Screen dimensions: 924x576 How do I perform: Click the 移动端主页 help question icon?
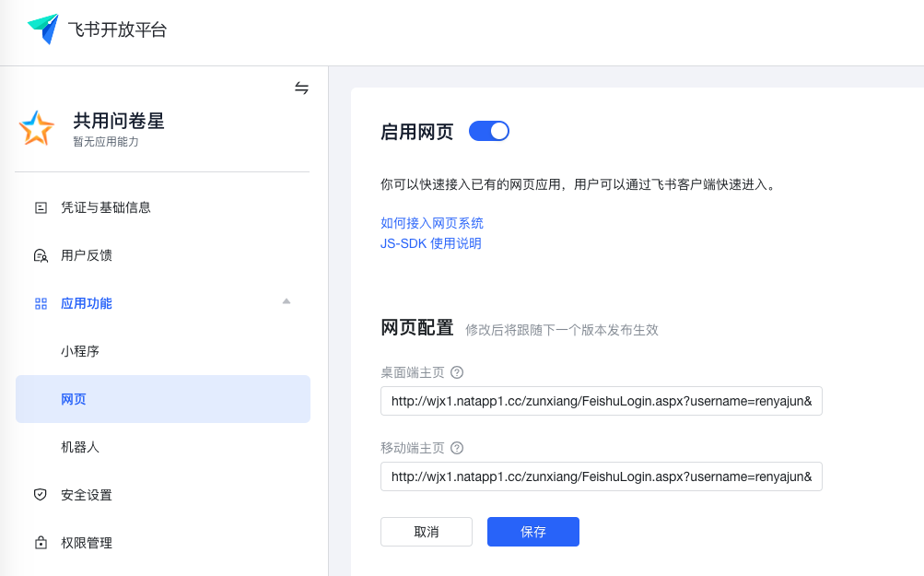pyautogui.click(x=457, y=448)
